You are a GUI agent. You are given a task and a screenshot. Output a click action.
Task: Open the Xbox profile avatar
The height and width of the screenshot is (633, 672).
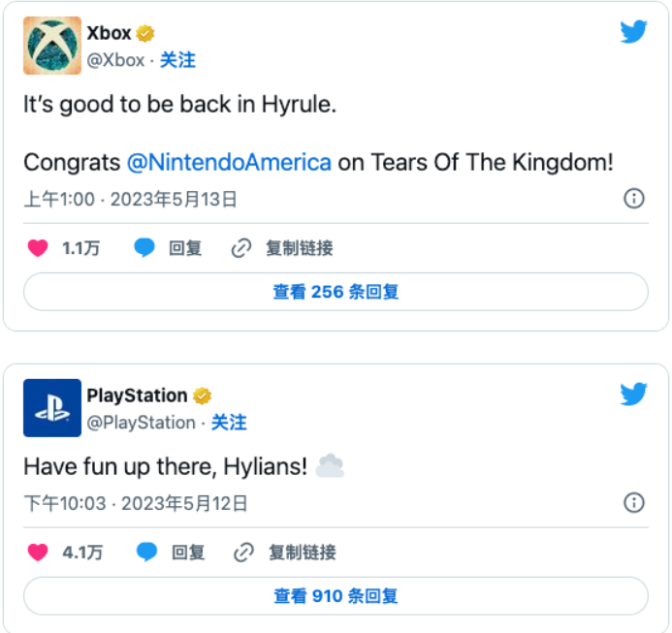point(52,46)
